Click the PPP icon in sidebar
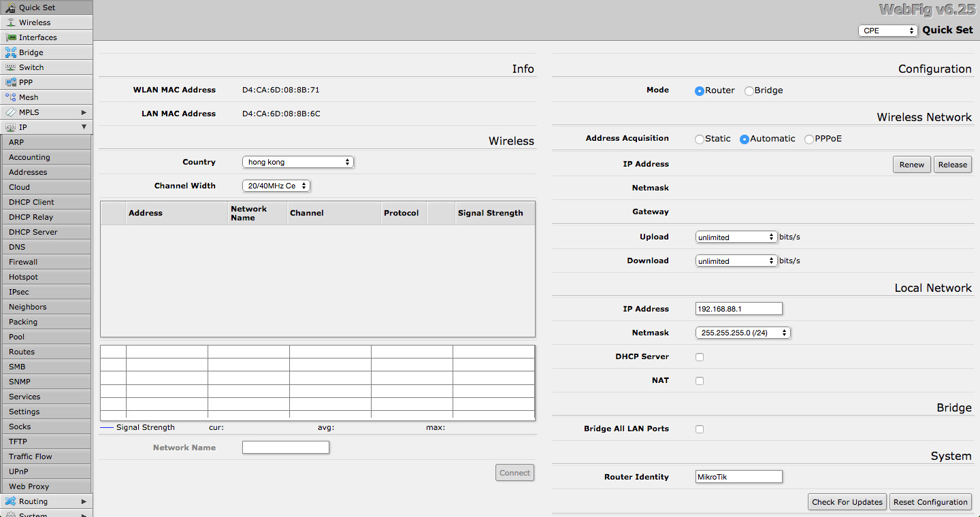Screen dimensions: 980x517 point(10,82)
